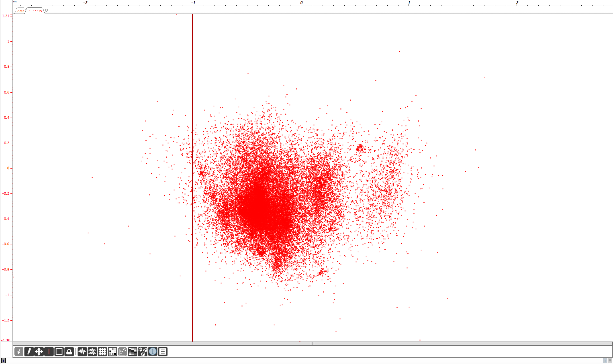Toggle the scatter plot display mode
Screen dimensions: 613x364
(x=123, y=352)
